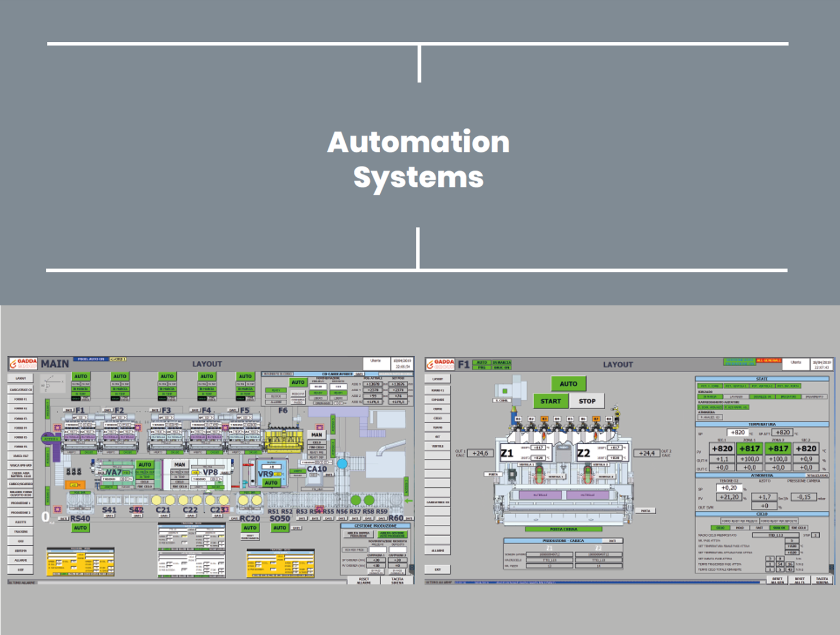The height and width of the screenshot is (635, 840).
Task: Toggle the AUTO button under SO50
Action: click(x=280, y=528)
